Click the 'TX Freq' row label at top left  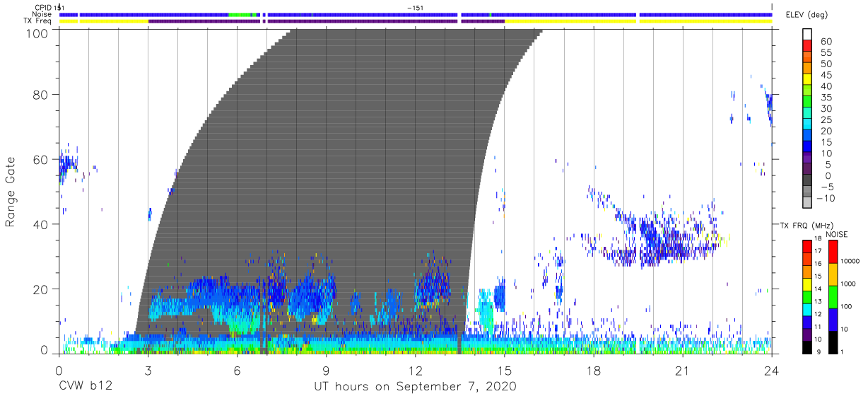click(x=37, y=21)
